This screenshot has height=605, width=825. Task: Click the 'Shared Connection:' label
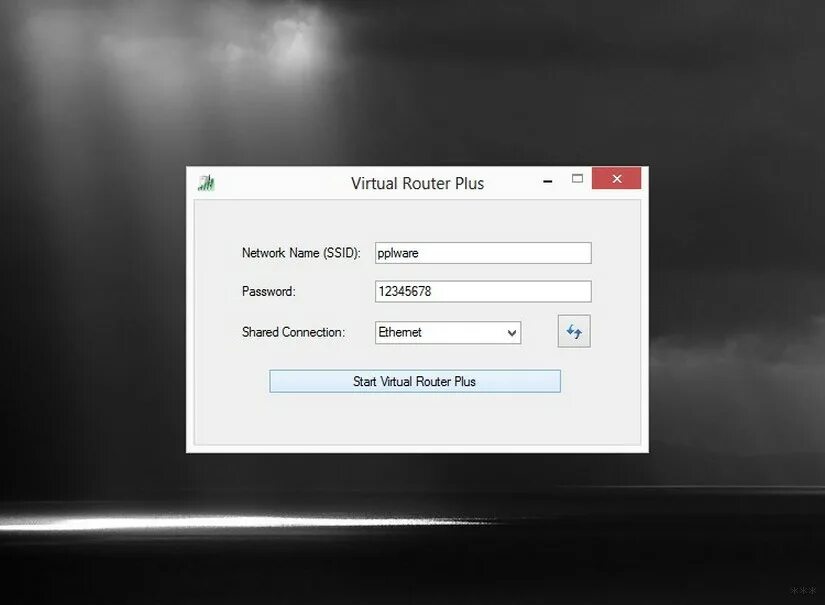(293, 332)
